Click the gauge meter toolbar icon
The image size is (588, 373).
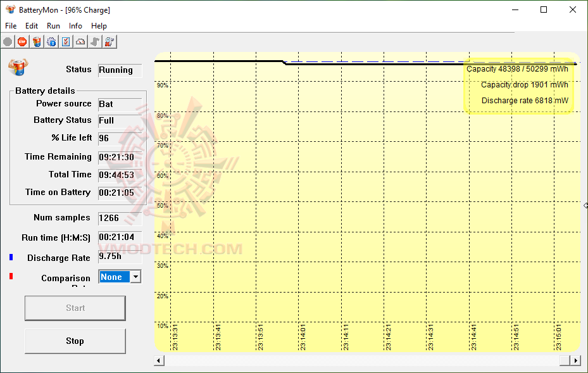click(80, 42)
